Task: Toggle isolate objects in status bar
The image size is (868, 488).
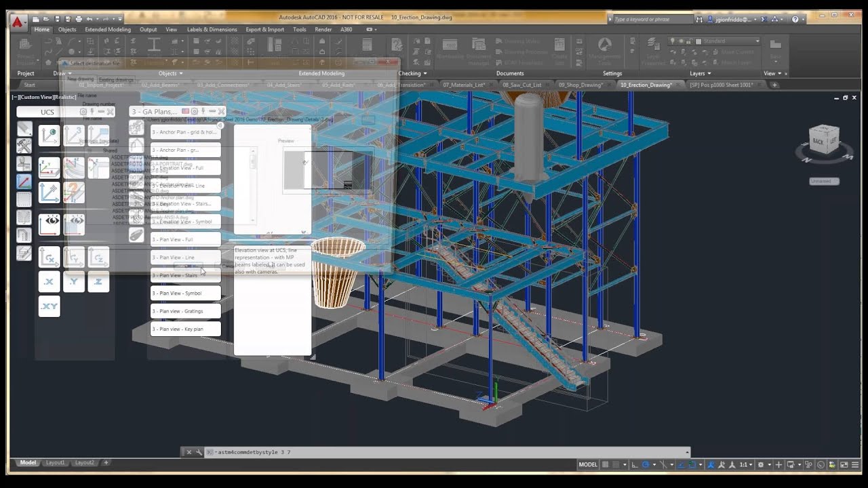Action: tap(810, 465)
